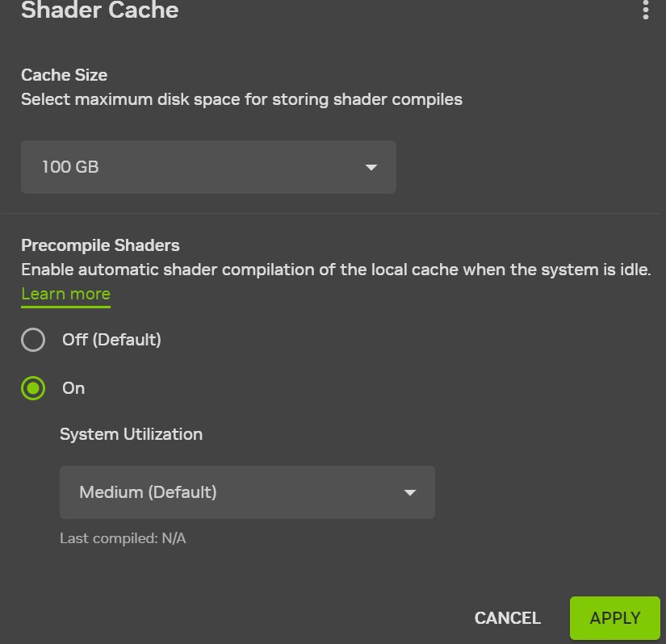Click the "Last compiled: N/A" status text
The width and height of the screenshot is (666, 644).
(123, 537)
